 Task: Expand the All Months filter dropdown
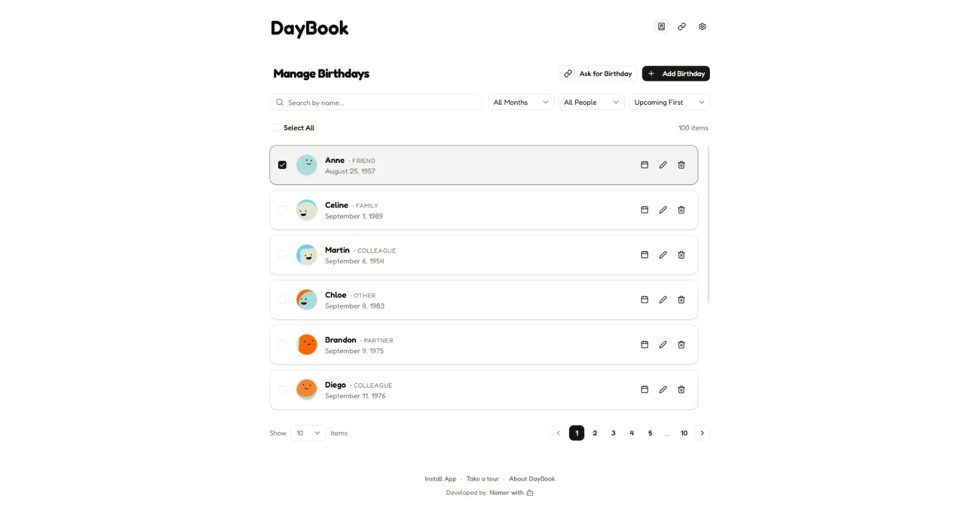(x=521, y=102)
